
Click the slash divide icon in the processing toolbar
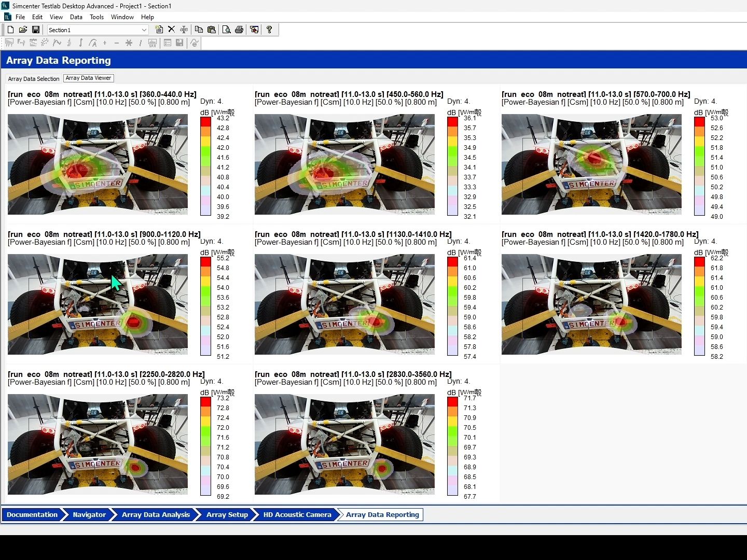pos(141,43)
